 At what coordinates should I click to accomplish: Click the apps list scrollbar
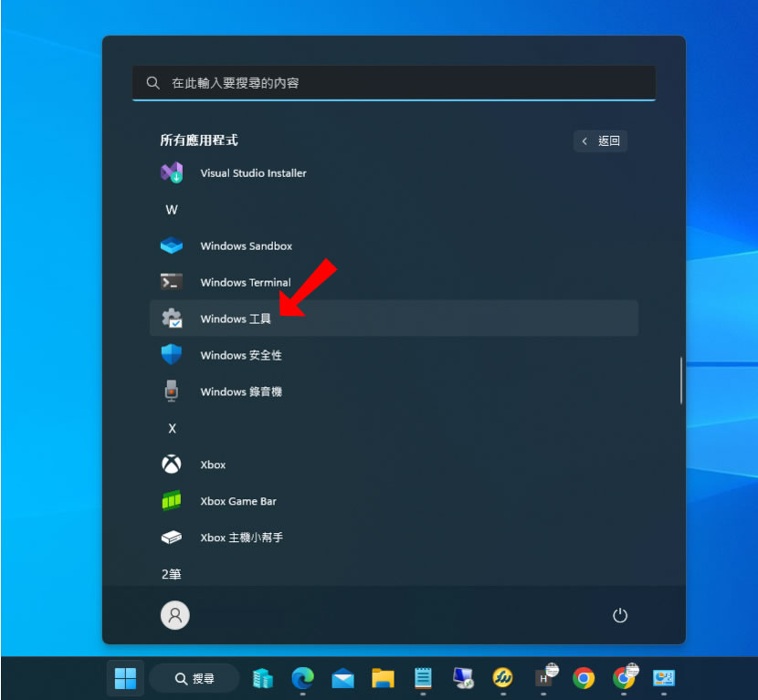click(681, 381)
